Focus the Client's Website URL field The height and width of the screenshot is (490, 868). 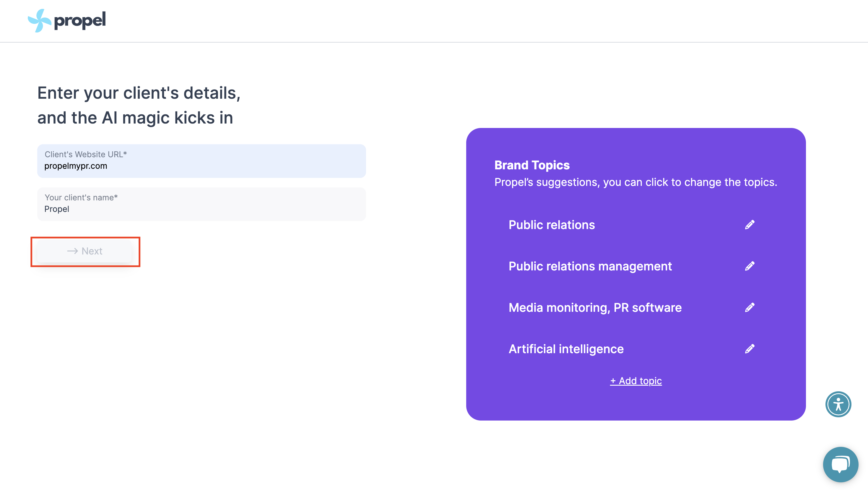201,161
